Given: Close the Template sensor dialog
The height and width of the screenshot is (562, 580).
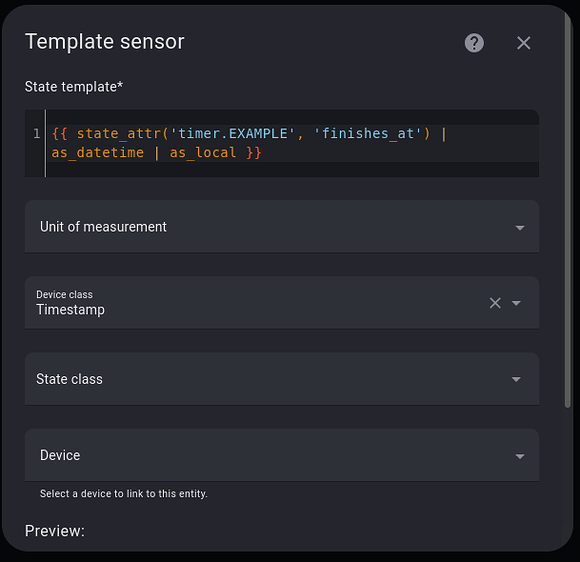Looking at the screenshot, I should click(x=524, y=43).
